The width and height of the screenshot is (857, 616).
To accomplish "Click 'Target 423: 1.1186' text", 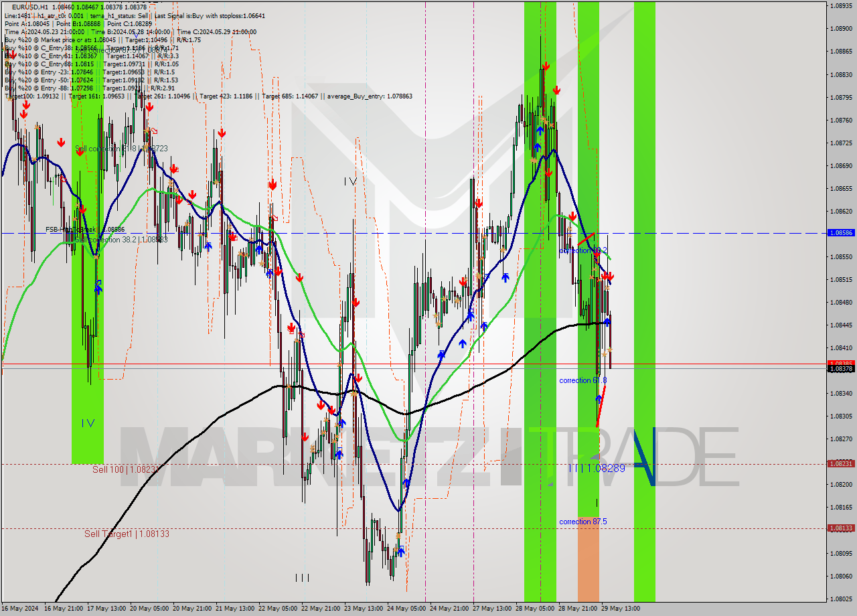I will click(228, 96).
